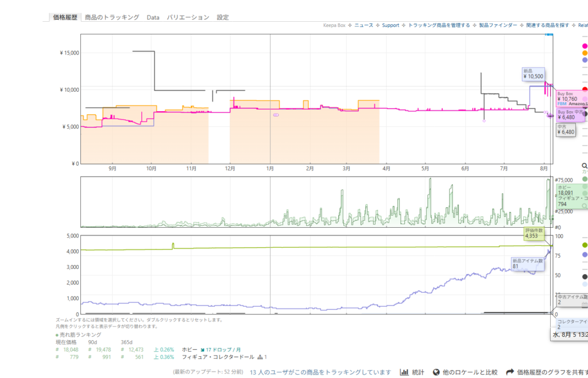Click the 365d rank # 12,473 value
The width and height of the screenshot is (588, 378).
point(132,349)
